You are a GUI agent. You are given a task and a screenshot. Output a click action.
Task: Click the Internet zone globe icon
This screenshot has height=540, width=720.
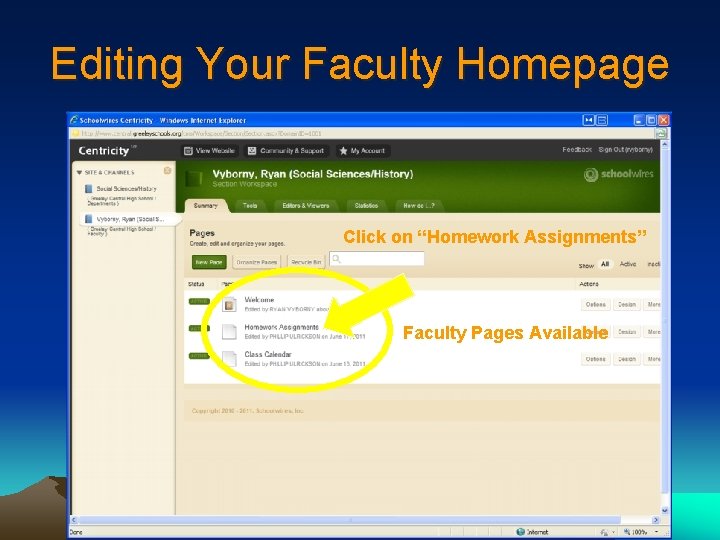click(x=520, y=532)
